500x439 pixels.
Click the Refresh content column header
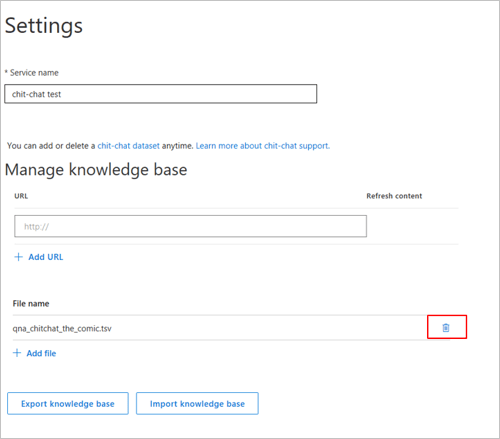pos(394,196)
